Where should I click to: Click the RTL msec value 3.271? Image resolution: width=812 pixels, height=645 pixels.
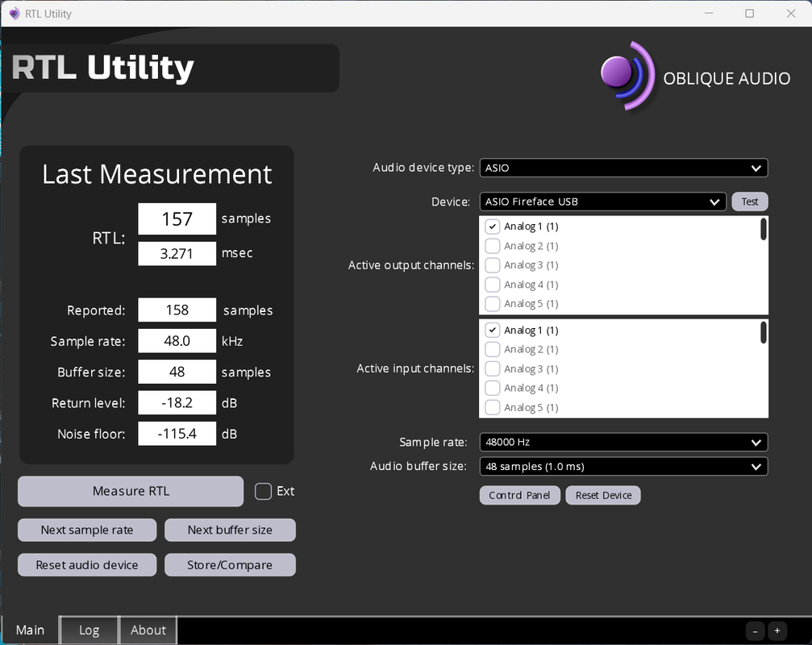click(177, 254)
